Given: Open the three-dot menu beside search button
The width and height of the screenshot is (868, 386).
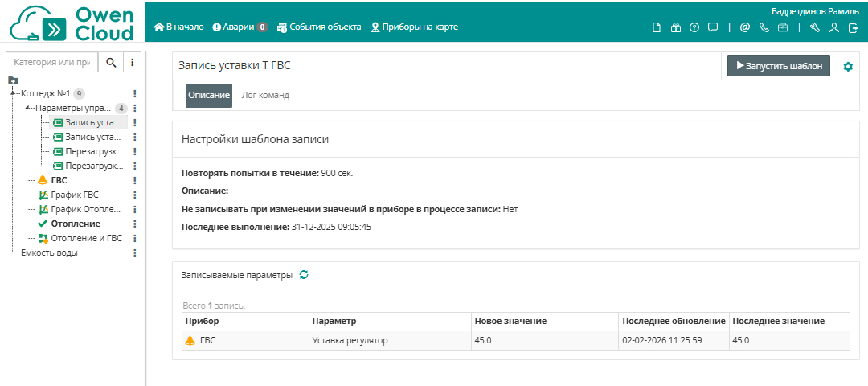Looking at the screenshot, I should [x=133, y=62].
